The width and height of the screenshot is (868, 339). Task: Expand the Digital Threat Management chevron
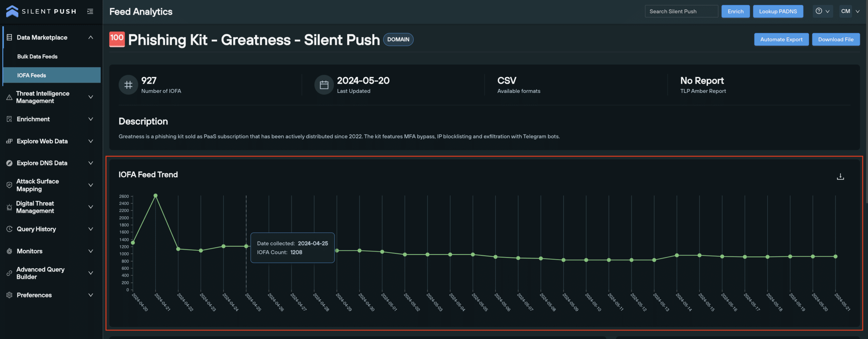pyautogui.click(x=91, y=207)
